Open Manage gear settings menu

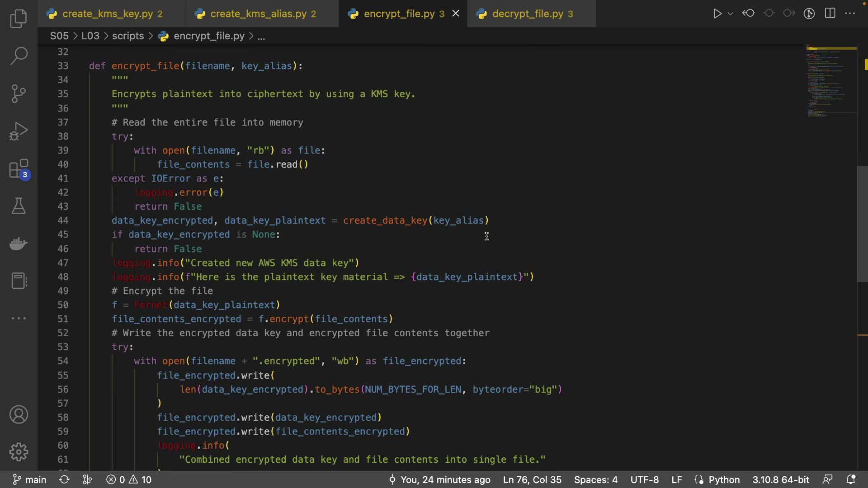click(19, 452)
